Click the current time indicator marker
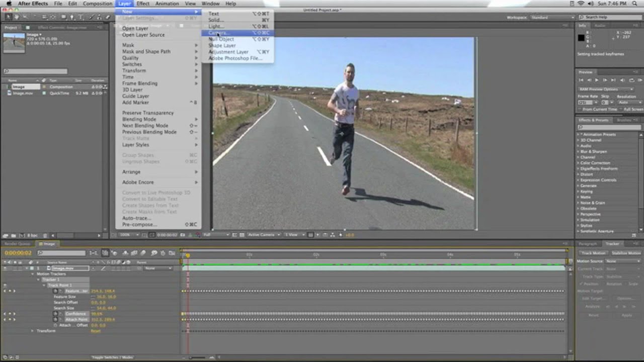 (x=187, y=255)
